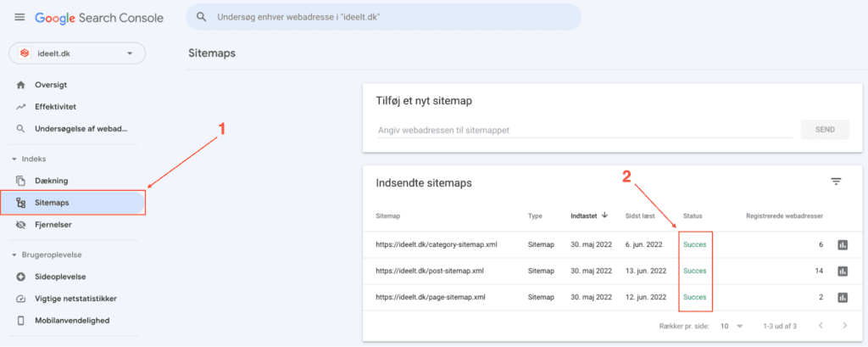Open rows per page dropdown showing 10

coord(731,326)
